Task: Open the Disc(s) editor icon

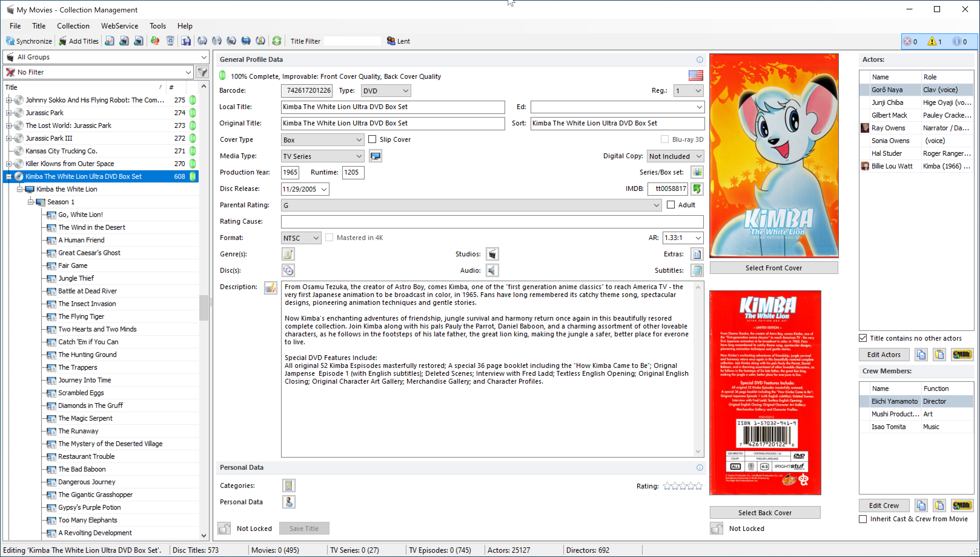Action: point(288,270)
